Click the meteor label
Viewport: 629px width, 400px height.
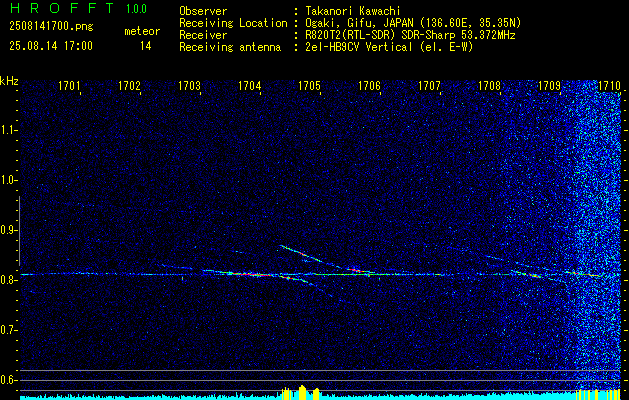click(142, 31)
